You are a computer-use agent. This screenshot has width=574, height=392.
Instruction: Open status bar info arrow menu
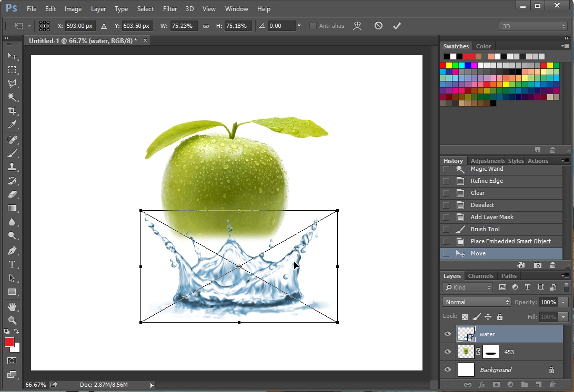[x=152, y=385]
